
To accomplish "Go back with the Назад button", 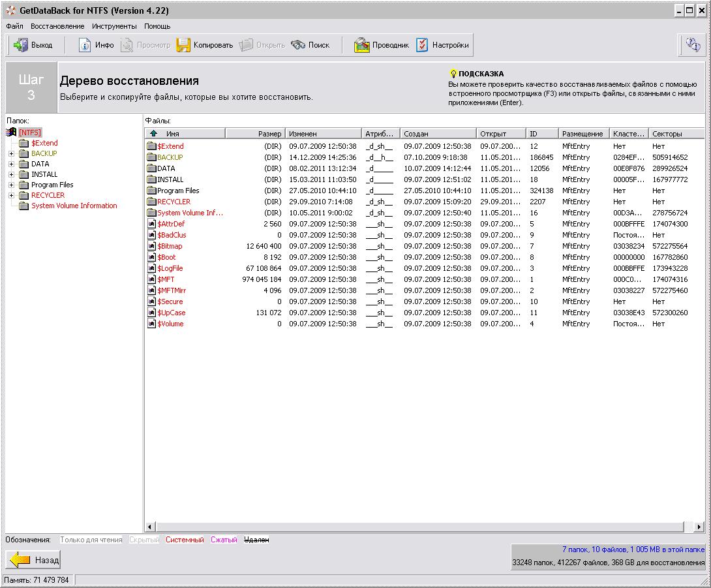I will pos(33,560).
